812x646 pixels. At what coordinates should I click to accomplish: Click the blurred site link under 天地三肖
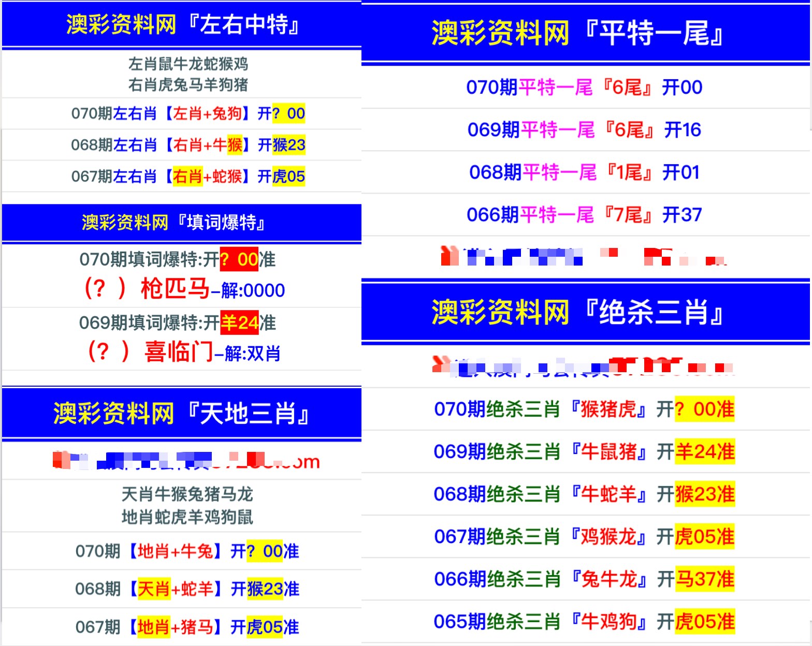pos(186,460)
